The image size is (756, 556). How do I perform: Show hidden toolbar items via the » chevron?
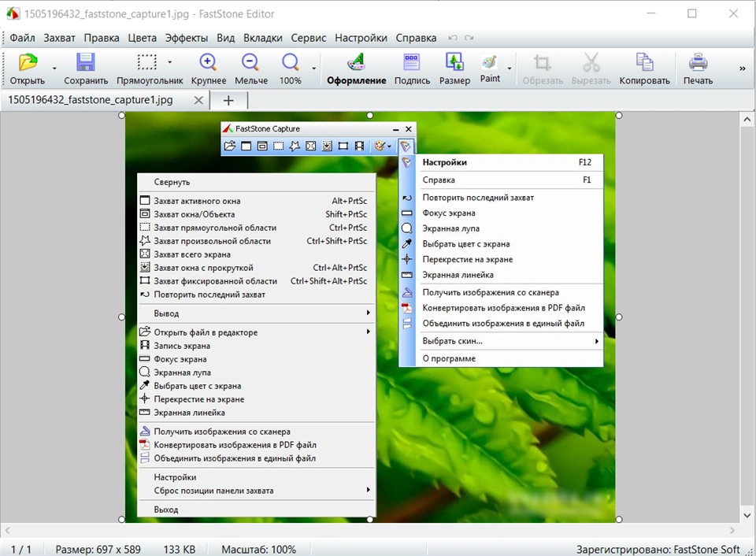(x=743, y=69)
